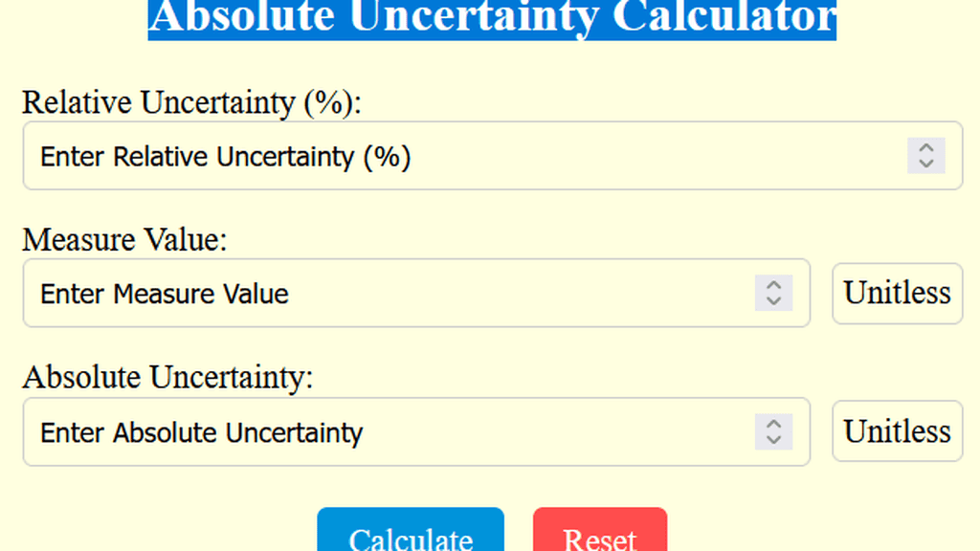Screen dimensions: 980x551
Task: Decrement Absolute Uncertainty with its down arrow
Action: tap(773, 439)
